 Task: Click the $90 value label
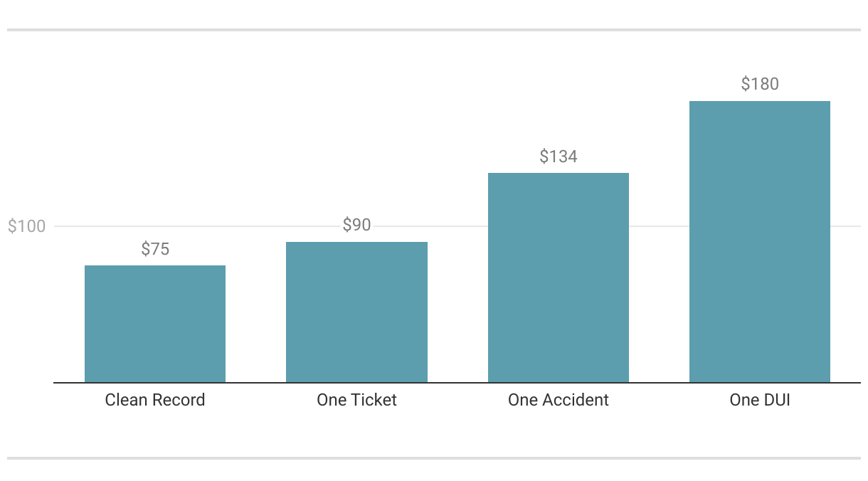pyautogui.click(x=356, y=226)
